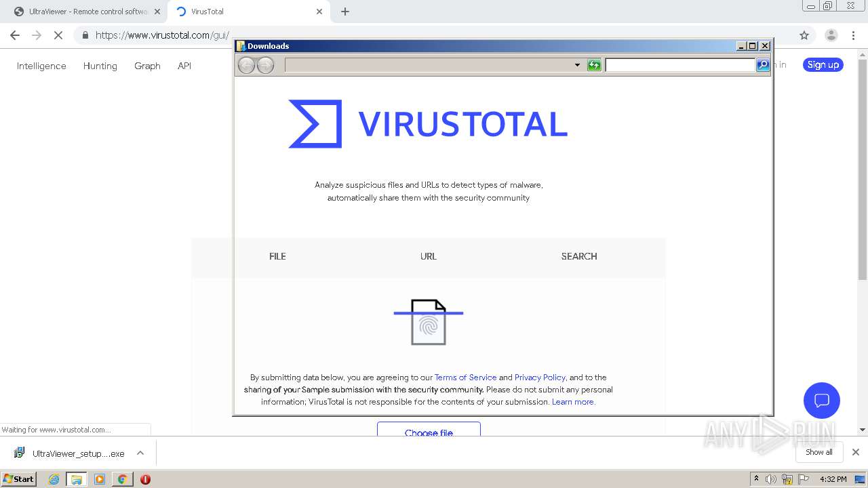Click the VirusTotal logo
The image size is (868, 488).
click(x=428, y=124)
